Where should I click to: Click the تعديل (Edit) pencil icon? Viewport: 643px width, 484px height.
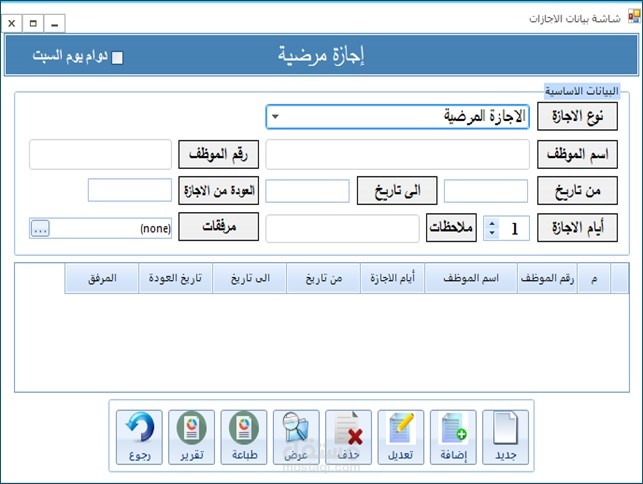[x=401, y=437]
